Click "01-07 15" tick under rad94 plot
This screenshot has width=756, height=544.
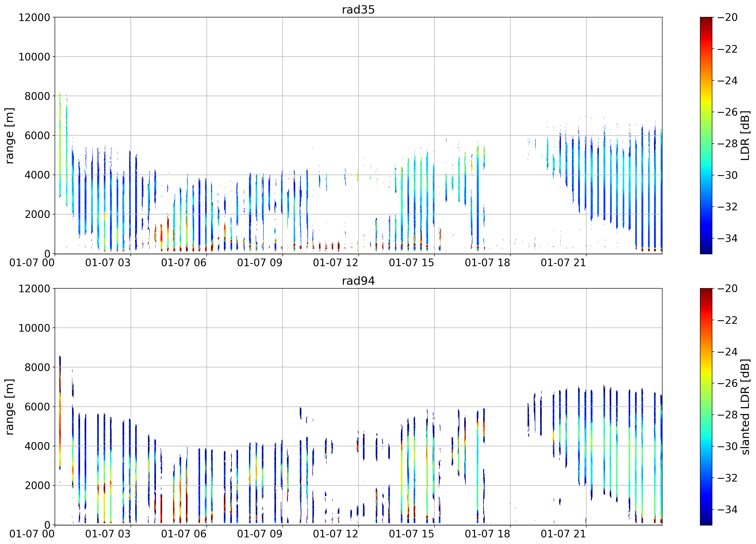click(412, 534)
